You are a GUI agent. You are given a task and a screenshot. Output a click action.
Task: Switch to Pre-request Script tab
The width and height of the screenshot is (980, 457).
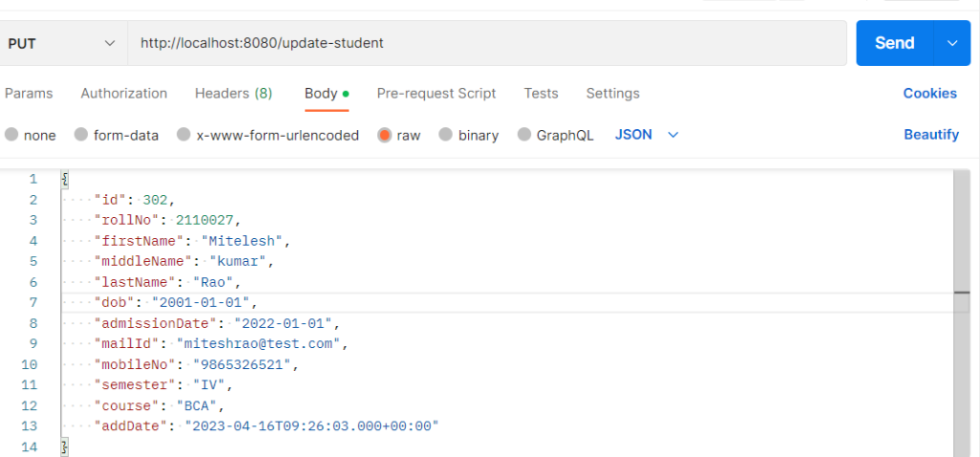(x=436, y=94)
